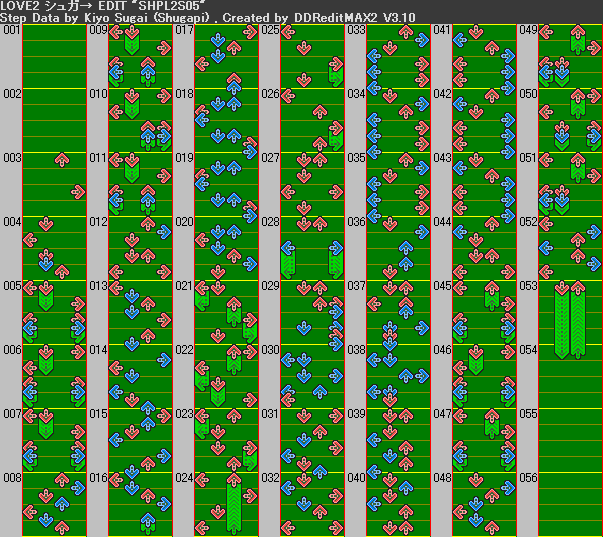Click measure number label 056

pyautogui.click(x=528, y=478)
